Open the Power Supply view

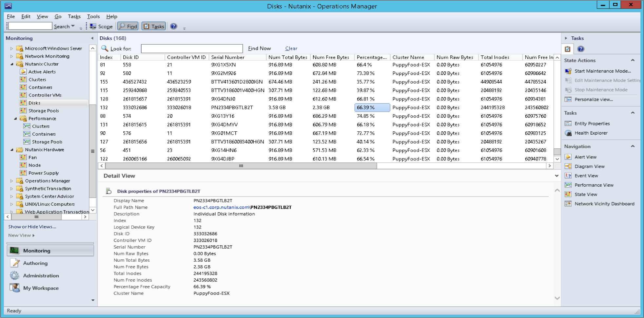click(x=44, y=173)
